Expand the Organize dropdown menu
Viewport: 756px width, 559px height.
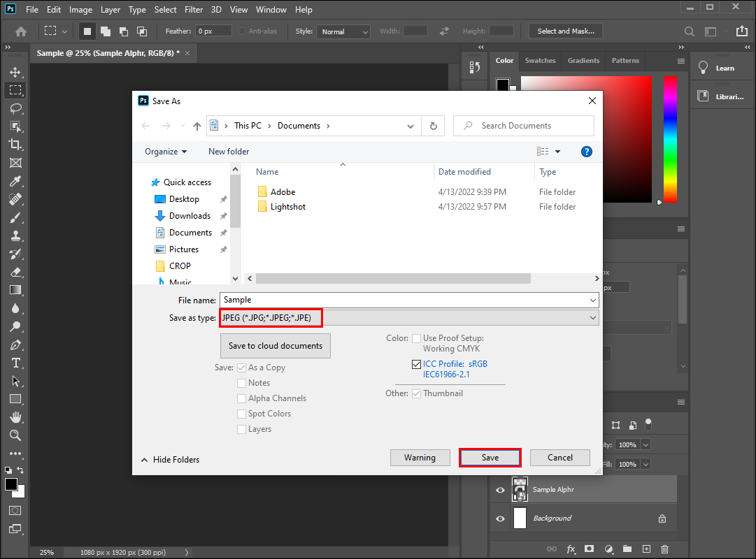[166, 152]
